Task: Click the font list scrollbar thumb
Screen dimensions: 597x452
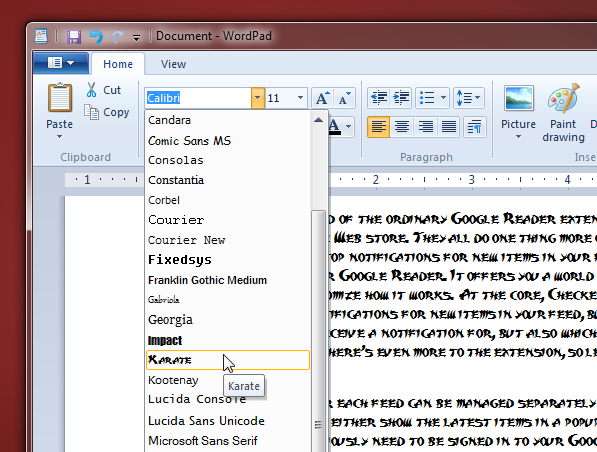Action: [318, 331]
